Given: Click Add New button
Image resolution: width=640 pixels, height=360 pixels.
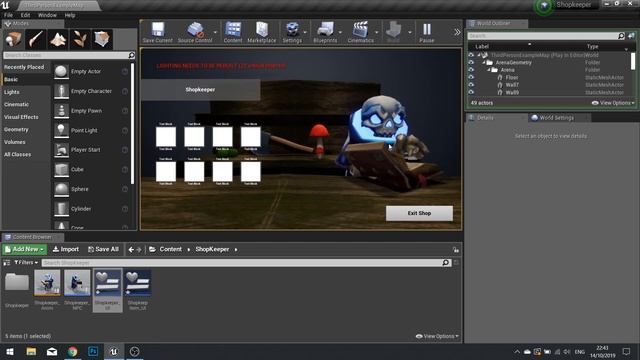Looking at the screenshot, I should coord(24,249).
